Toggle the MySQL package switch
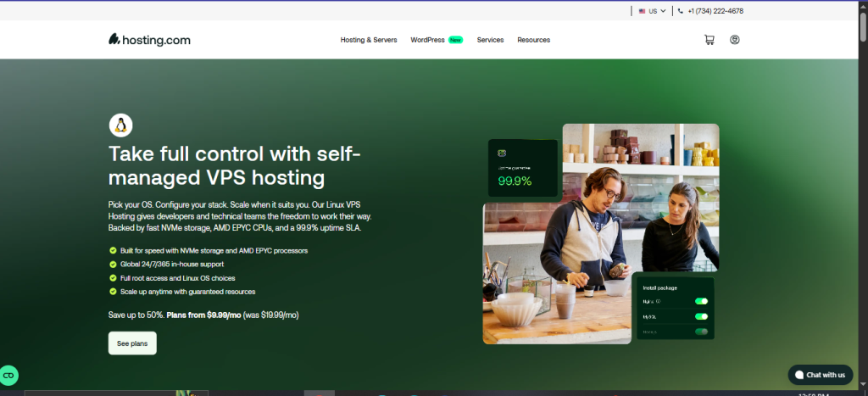Viewport: 868px width, 396px height. click(701, 317)
